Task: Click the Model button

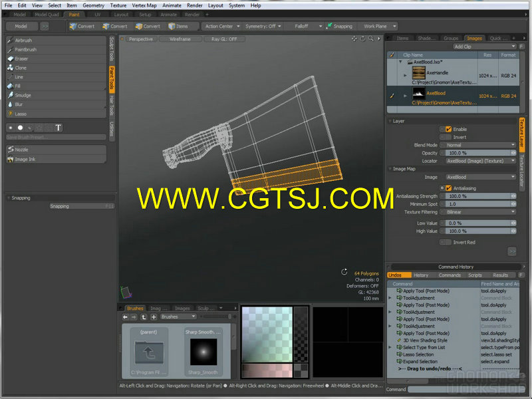Action: (21, 26)
